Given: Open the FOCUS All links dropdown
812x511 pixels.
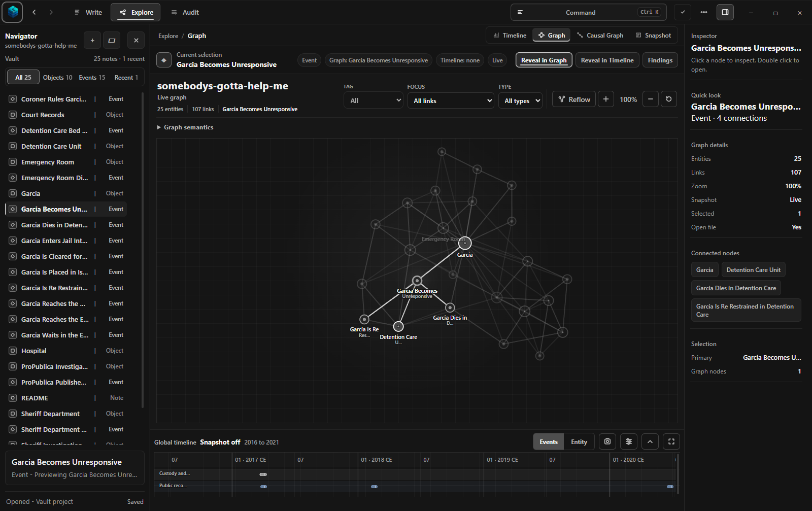Looking at the screenshot, I should coord(451,100).
